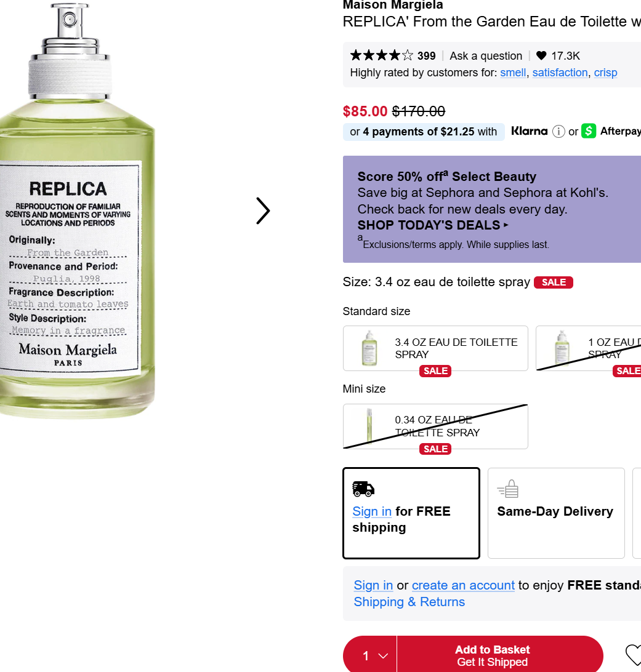Click the perfume thumbnail in the 3.4 oz tile
The image size is (641, 672).
370,348
